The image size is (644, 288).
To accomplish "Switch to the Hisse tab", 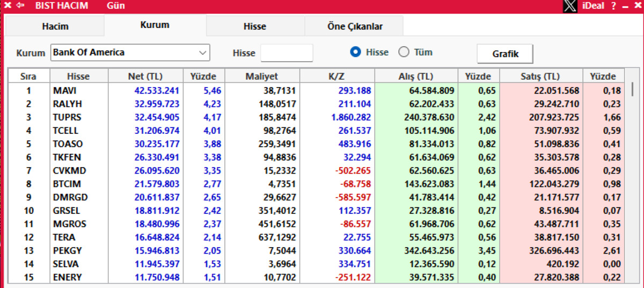I will coord(255,26).
